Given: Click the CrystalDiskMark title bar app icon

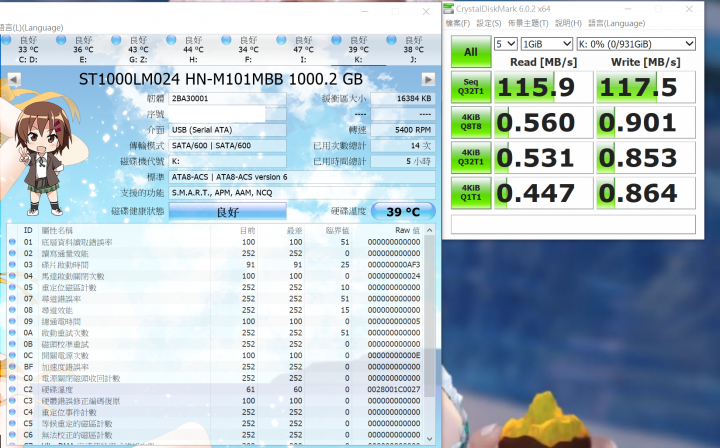Looking at the screenshot, I should tap(449, 8).
